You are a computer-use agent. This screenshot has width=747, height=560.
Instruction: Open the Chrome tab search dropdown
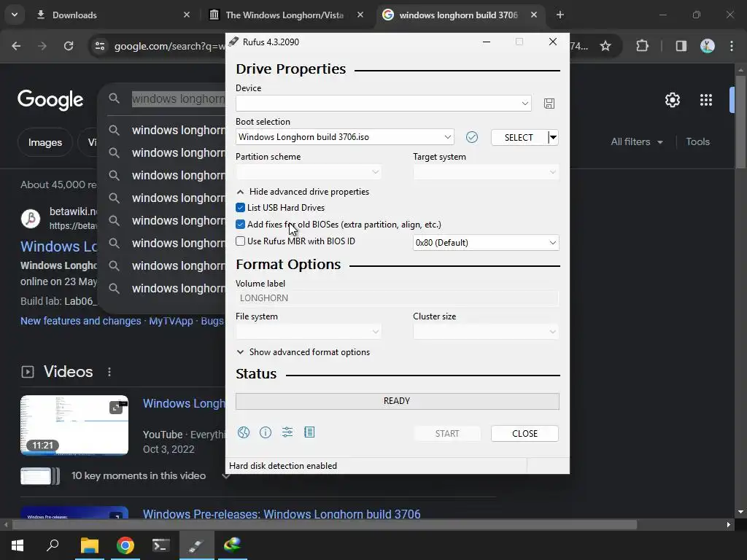pyautogui.click(x=15, y=15)
